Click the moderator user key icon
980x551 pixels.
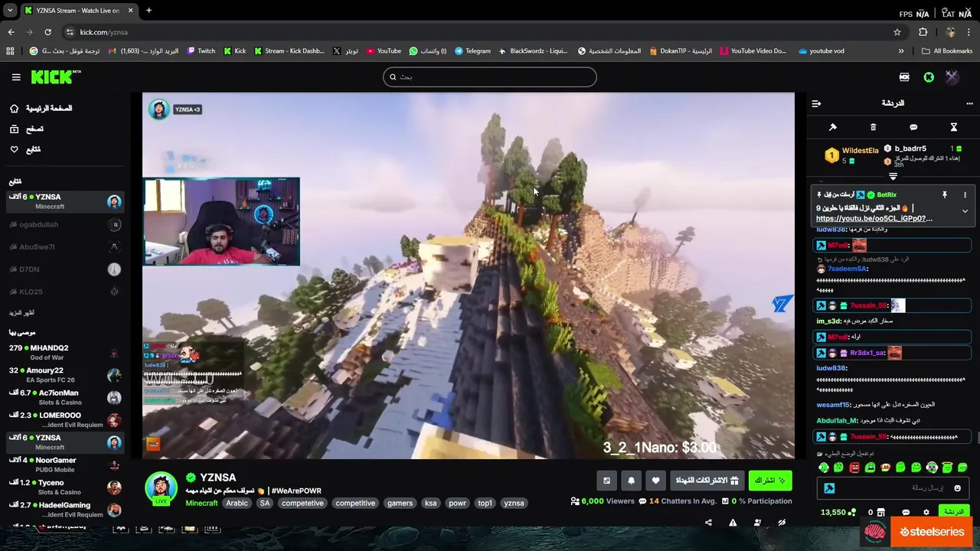(x=757, y=523)
